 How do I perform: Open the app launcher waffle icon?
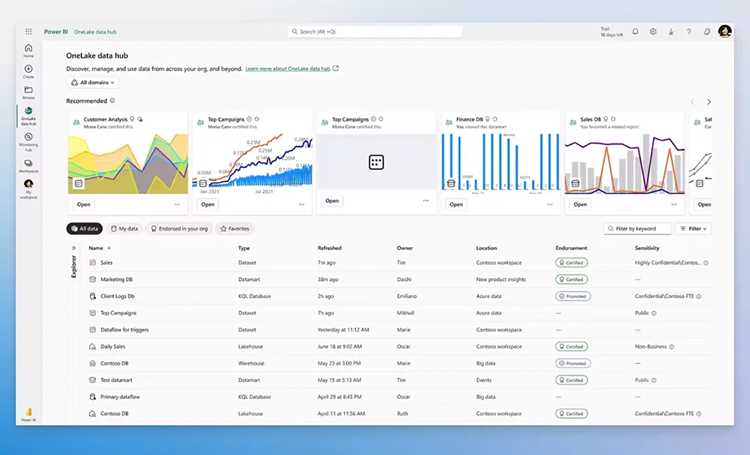(29, 32)
